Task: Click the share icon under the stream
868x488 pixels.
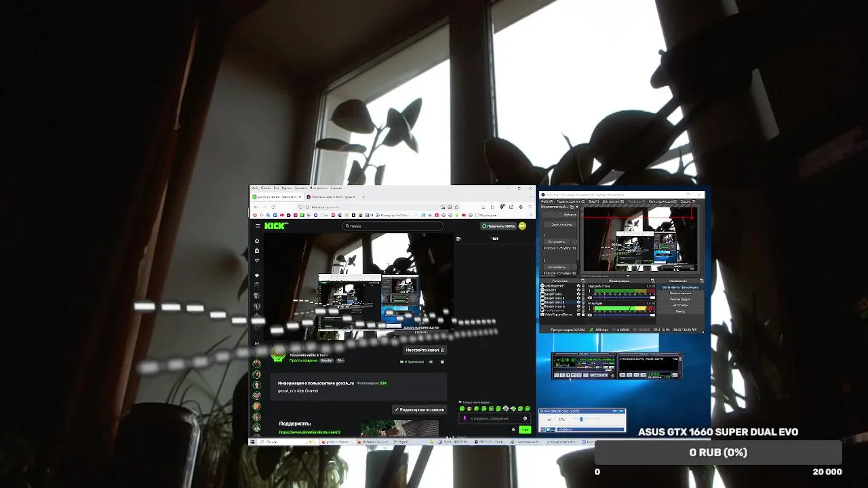Action: click(431, 362)
